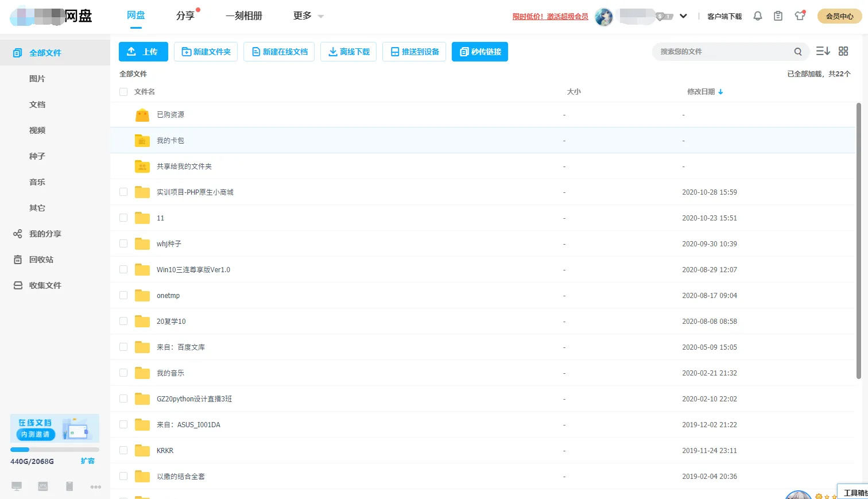The height and width of the screenshot is (499, 868).
Task: Click the search magnifier icon
Action: (798, 52)
